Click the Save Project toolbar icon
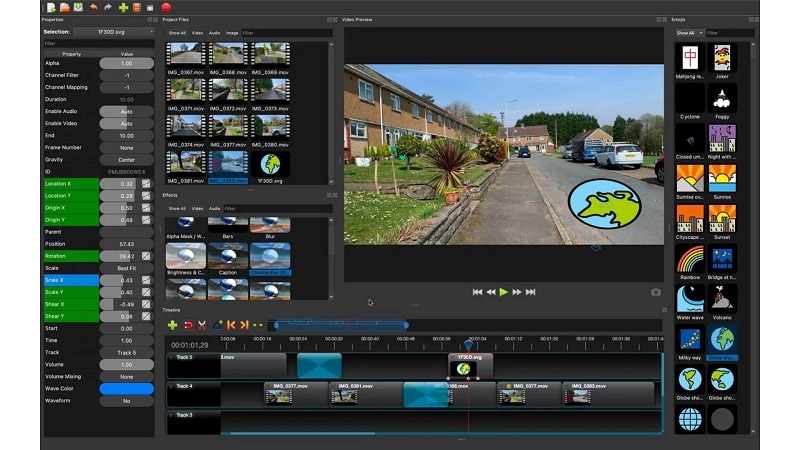Screen dimensions: 800x450 coord(78,7)
